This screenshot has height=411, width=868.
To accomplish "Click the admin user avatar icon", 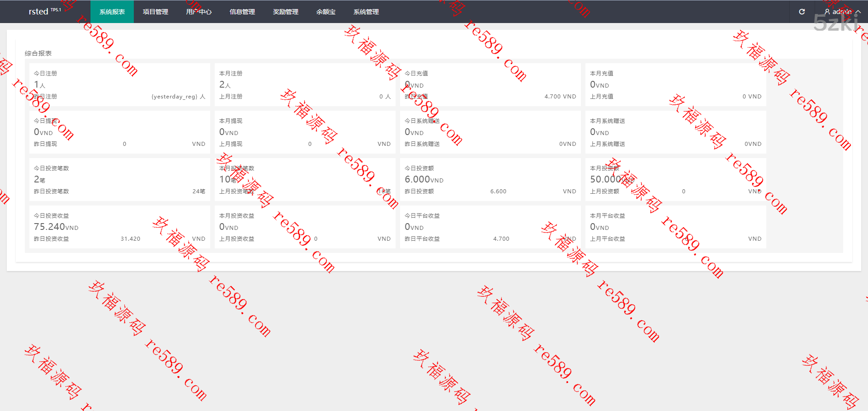I will tap(827, 12).
